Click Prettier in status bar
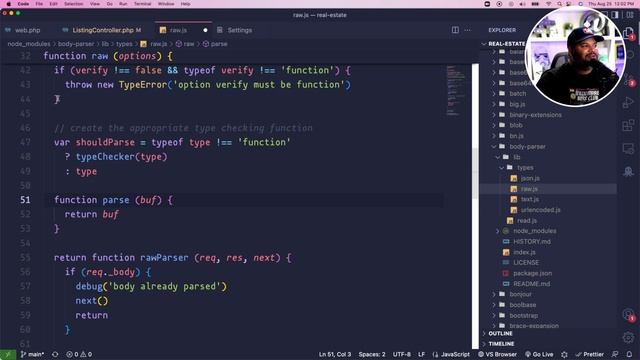Screen dimensions: 640x360 click(x=589, y=354)
